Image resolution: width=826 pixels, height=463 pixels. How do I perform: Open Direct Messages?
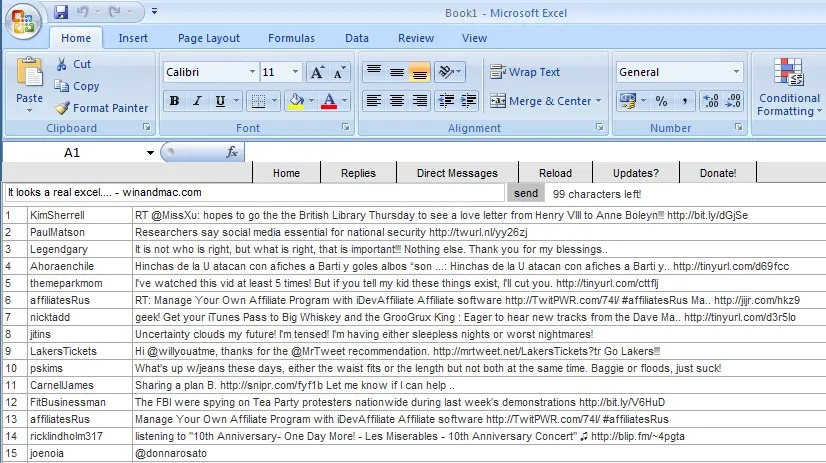point(457,173)
